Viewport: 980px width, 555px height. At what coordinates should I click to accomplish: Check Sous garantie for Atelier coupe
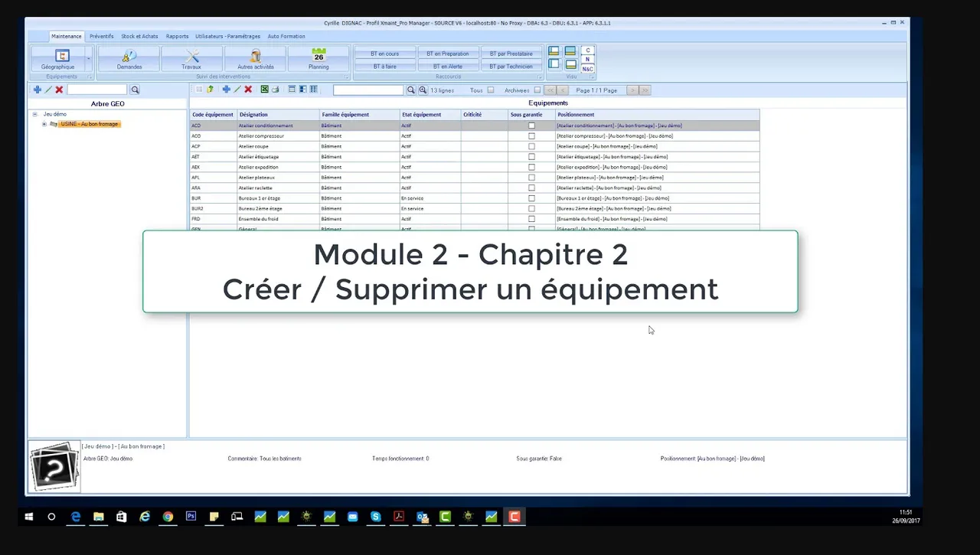532,146
